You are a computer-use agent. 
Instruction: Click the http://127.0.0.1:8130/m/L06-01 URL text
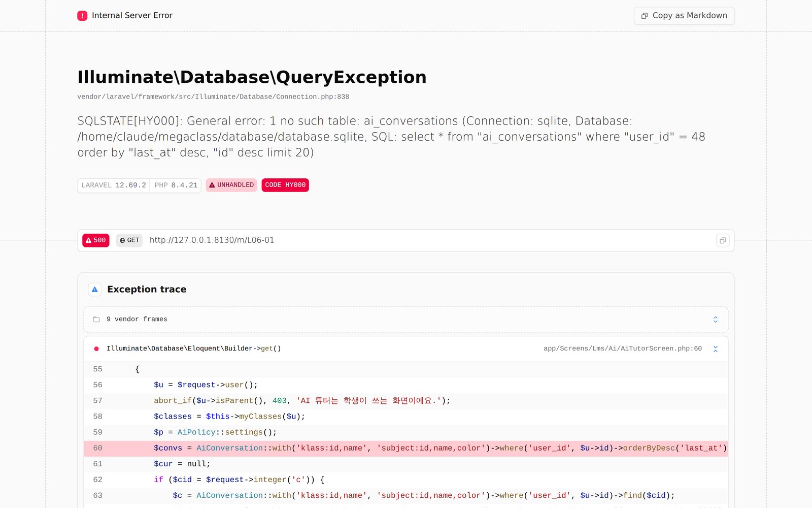point(212,240)
